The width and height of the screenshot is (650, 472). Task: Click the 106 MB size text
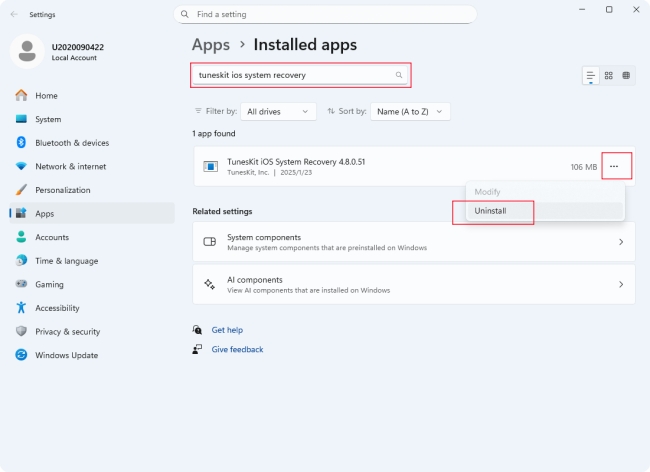click(x=584, y=167)
